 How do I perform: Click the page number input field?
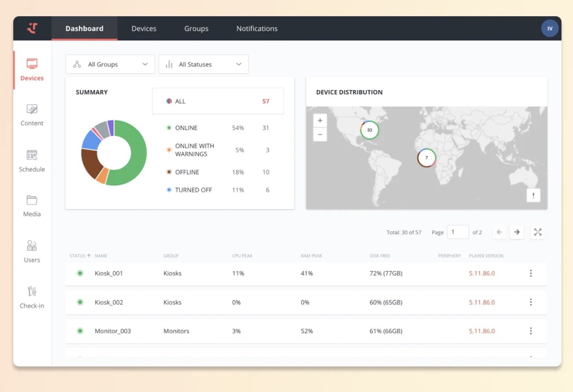click(458, 232)
